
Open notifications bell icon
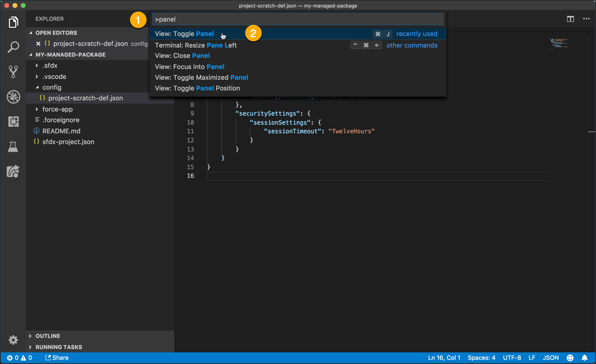tap(585, 358)
